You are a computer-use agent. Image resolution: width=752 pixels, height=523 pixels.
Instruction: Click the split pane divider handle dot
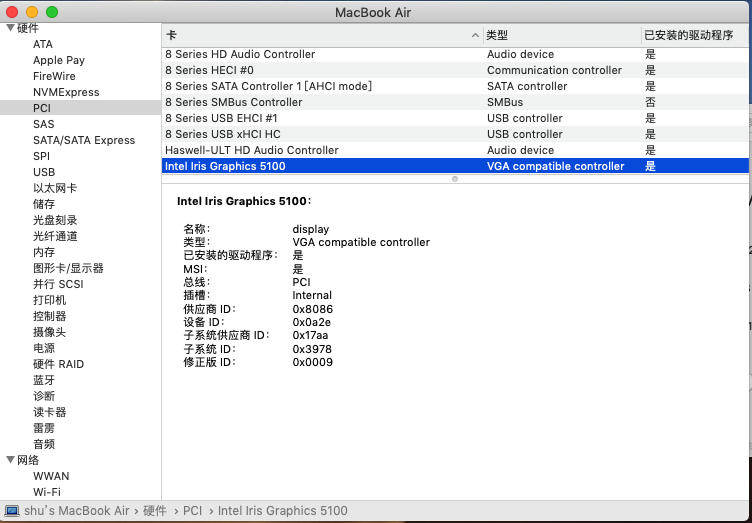pos(455,179)
